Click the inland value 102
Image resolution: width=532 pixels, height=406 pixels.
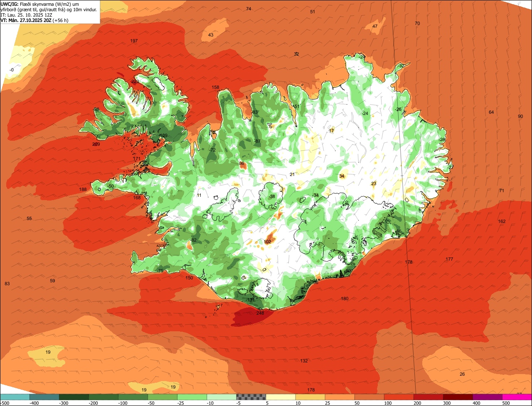(267, 242)
